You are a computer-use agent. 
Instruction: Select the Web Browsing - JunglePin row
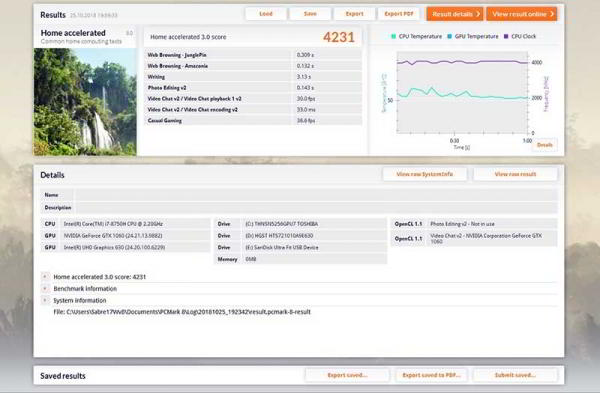pyautogui.click(x=253, y=55)
